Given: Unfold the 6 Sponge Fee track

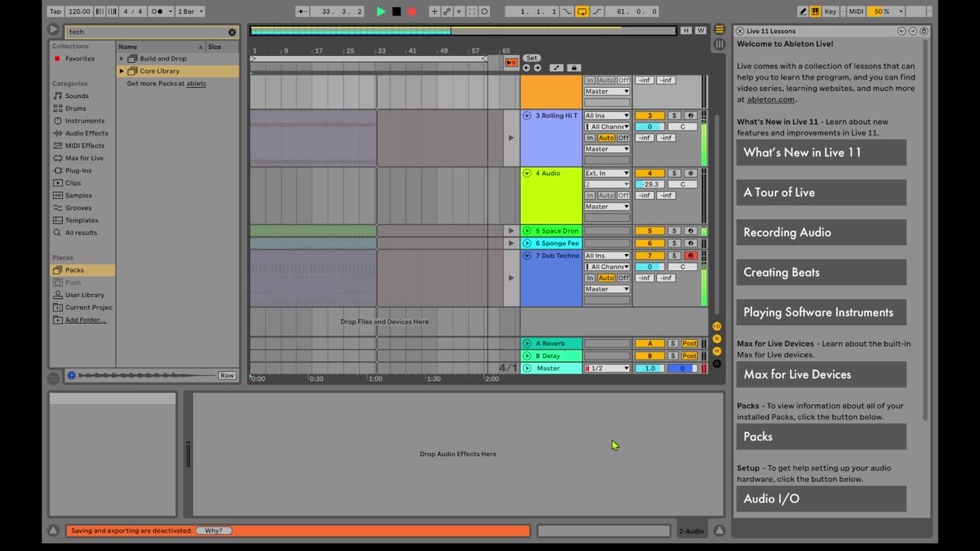Looking at the screenshot, I should 527,243.
